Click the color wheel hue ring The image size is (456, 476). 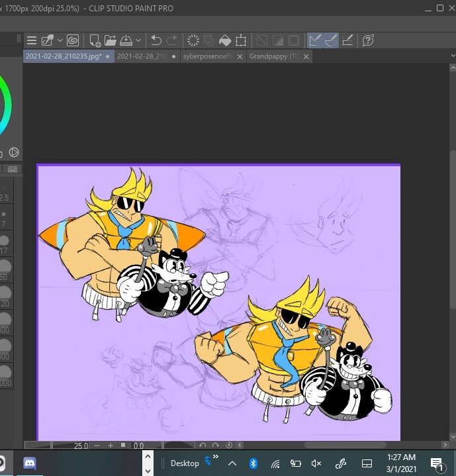(7, 104)
